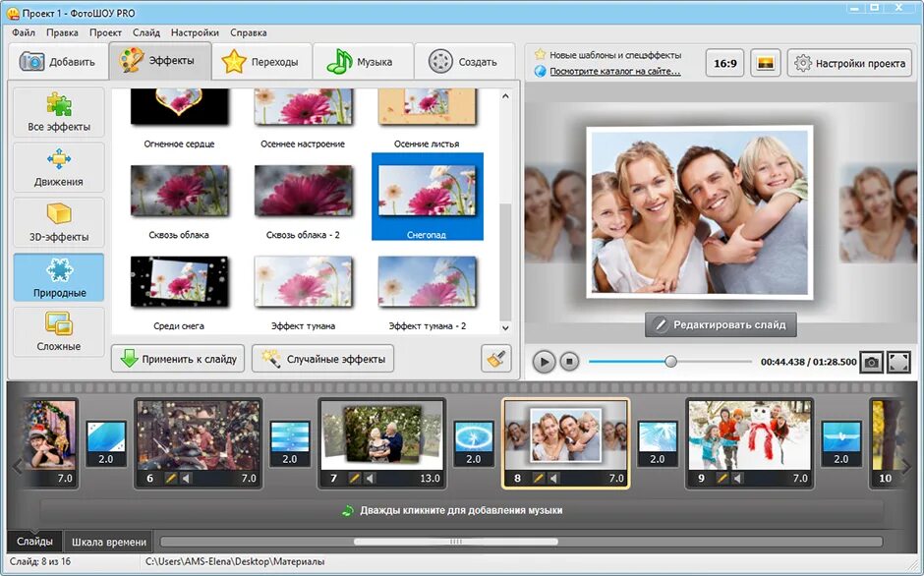This screenshot has width=924, height=576.
Task: Open the catalog link Посмотрите каталог на сайте
Action: (x=614, y=72)
